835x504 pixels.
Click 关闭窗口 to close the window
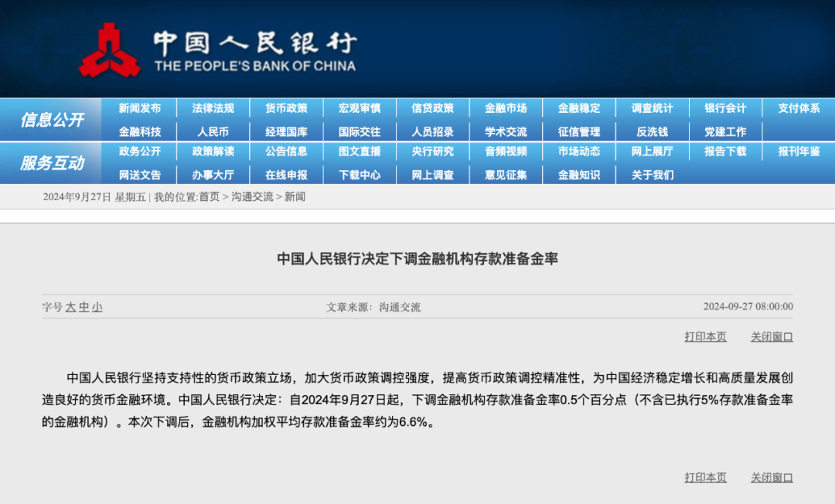tap(772, 336)
